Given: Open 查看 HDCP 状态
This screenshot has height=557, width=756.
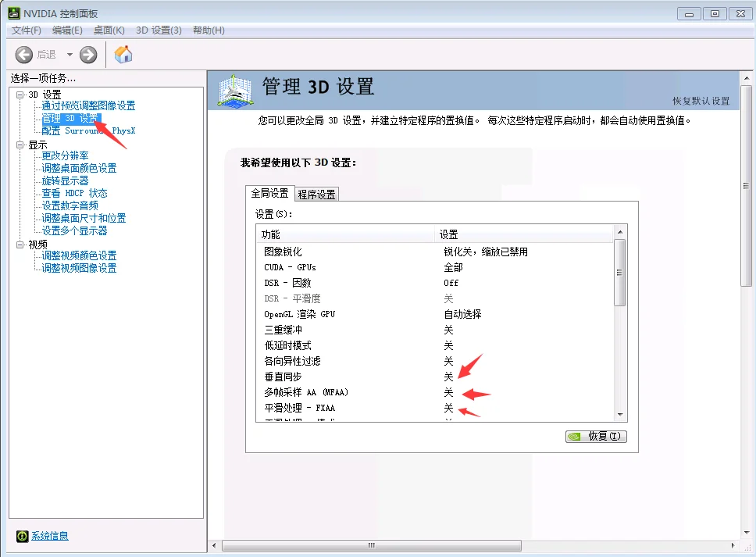Looking at the screenshot, I should click(x=74, y=194).
